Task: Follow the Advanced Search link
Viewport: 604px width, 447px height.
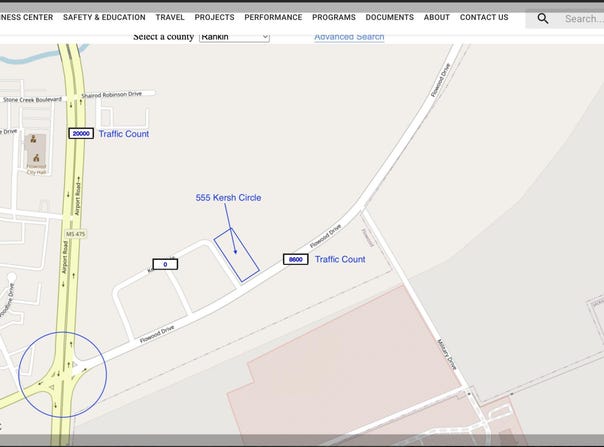Action: click(349, 37)
